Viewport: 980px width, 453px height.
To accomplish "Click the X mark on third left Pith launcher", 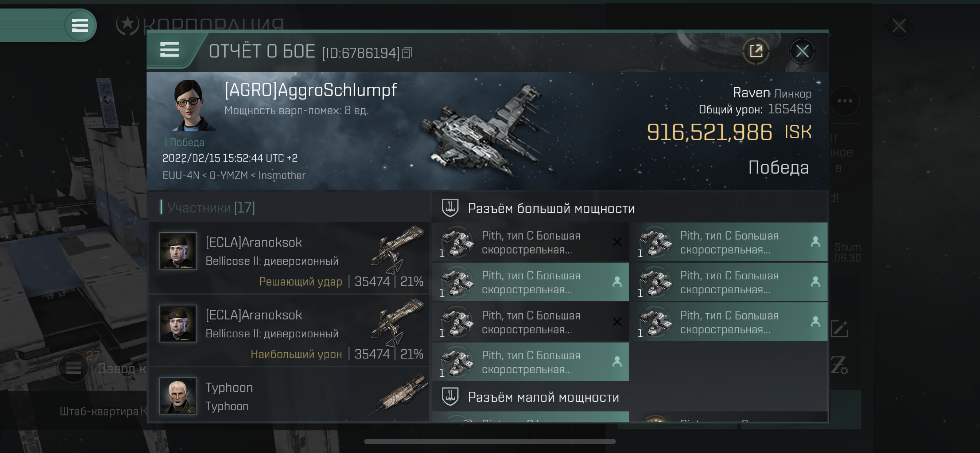I will 617,322.
